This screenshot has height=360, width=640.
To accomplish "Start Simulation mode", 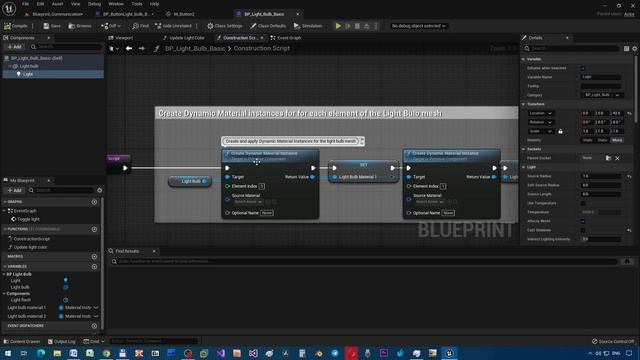I will [308, 26].
